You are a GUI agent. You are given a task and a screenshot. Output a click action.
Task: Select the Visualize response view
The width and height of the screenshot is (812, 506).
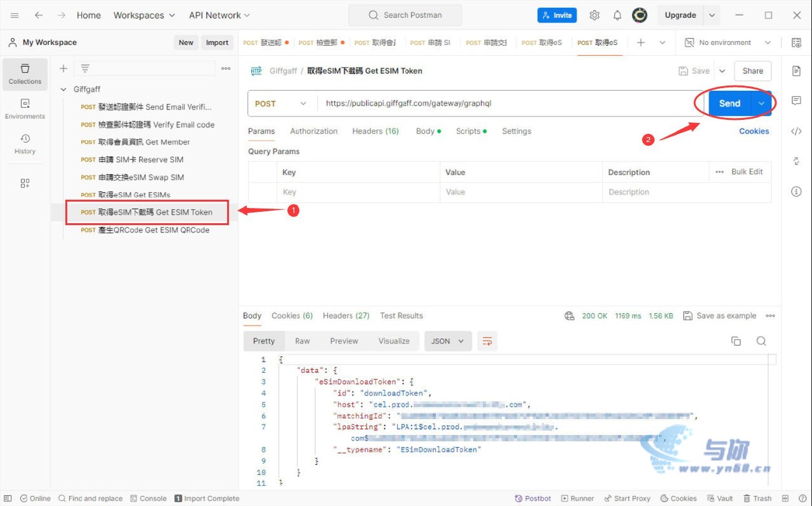[x=394, y=341]
